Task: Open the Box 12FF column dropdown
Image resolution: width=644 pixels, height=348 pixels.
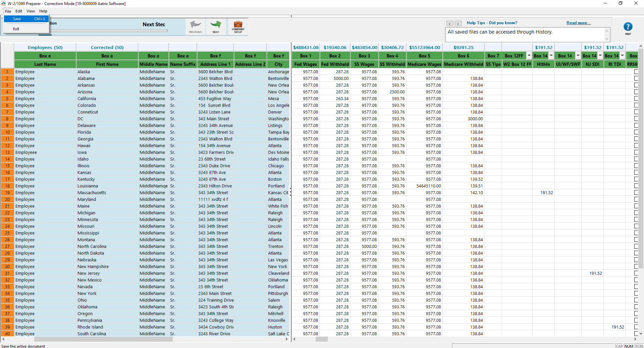Action: (x=529, y=56)
